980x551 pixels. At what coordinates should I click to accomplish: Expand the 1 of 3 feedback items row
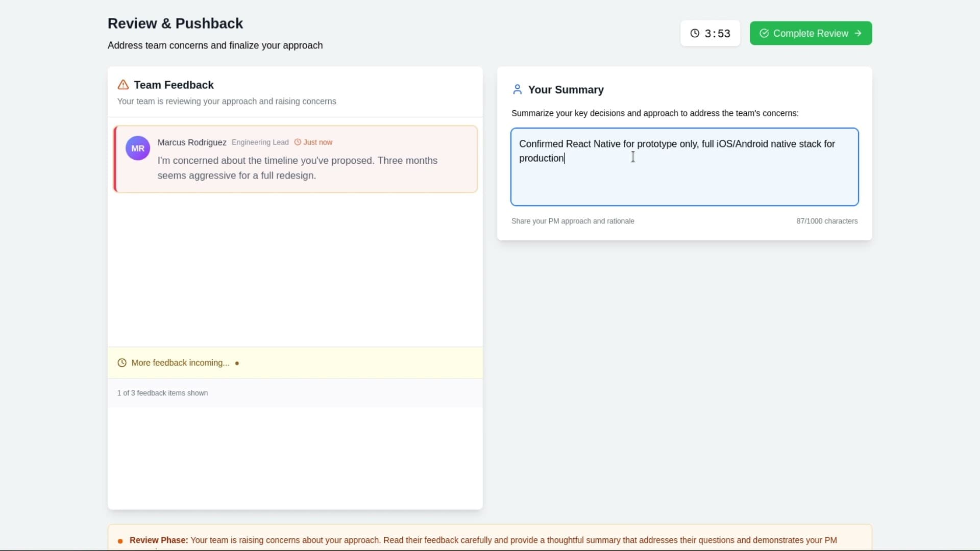[x=295, y=393]
